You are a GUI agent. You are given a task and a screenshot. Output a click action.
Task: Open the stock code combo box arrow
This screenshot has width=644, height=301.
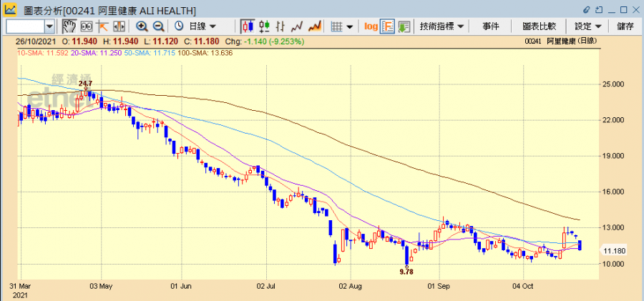pos(49,26)
